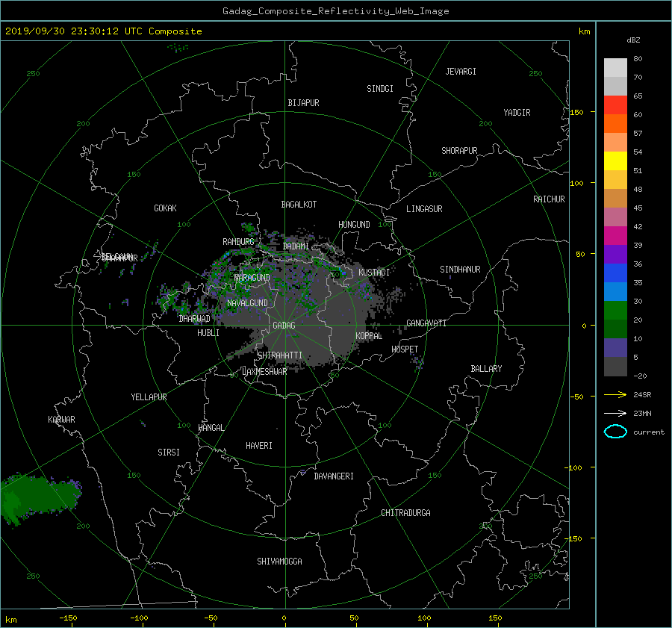The image size is (672, 628).
Task: Click the Gadag_Composite_Reflectivity_Web_Image title
Action: tap(335, 11)
